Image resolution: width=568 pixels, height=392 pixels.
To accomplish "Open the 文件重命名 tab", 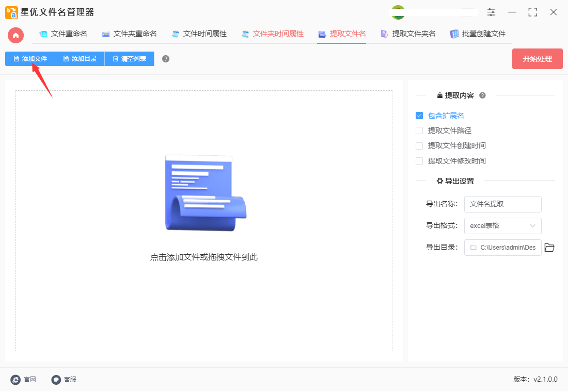I will coord(64,34).
